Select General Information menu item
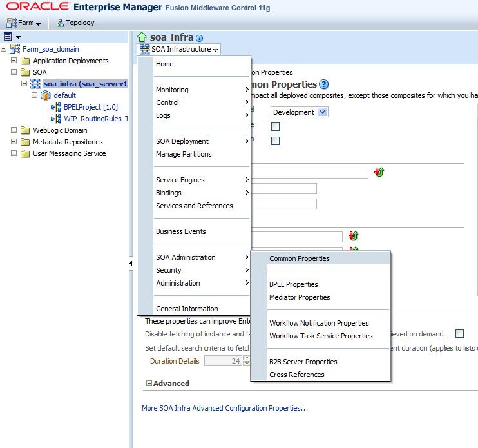 tap(201, 309)
